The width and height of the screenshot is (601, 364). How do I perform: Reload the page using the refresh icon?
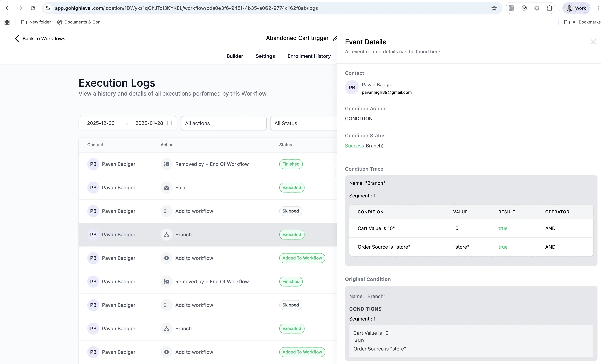(33, 8)
